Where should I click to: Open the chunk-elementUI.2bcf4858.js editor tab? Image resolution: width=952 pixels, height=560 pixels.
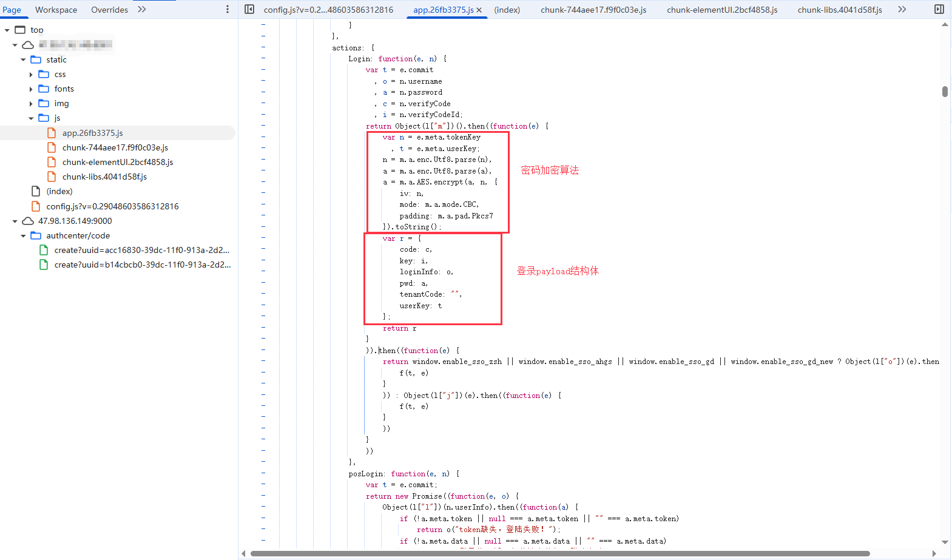click(x=721, y=10)
